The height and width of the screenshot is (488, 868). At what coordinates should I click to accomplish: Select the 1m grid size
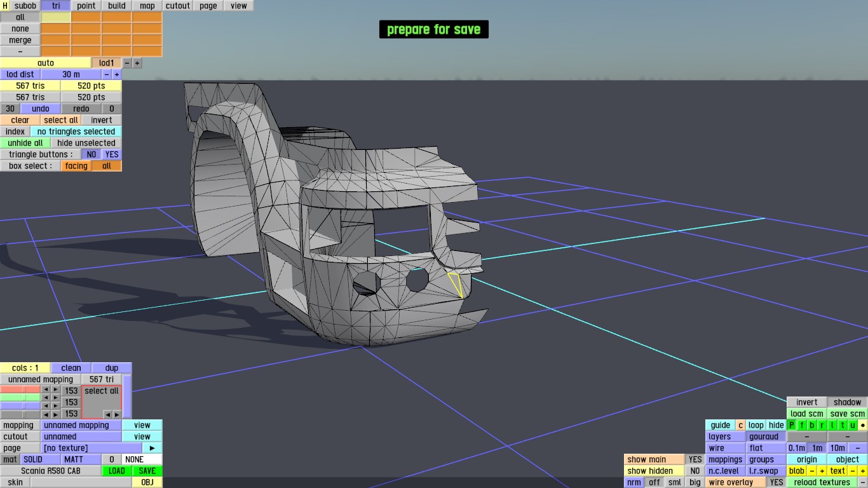click(817, 448)
